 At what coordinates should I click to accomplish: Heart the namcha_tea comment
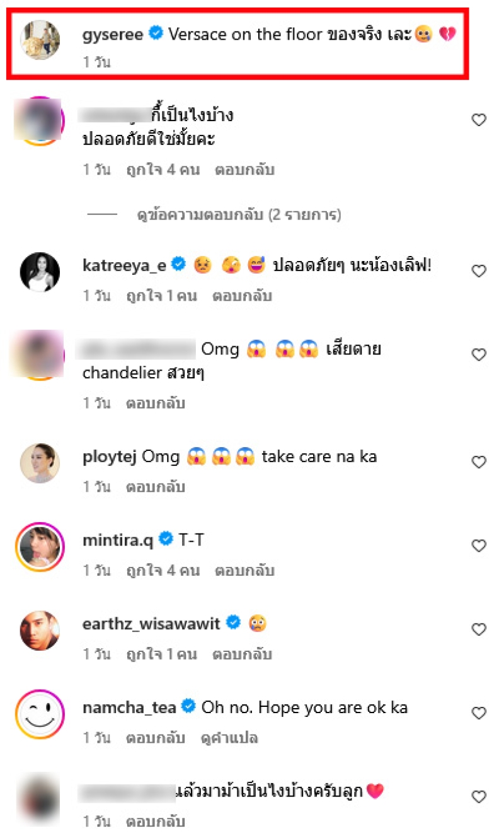tap(479, 713)
